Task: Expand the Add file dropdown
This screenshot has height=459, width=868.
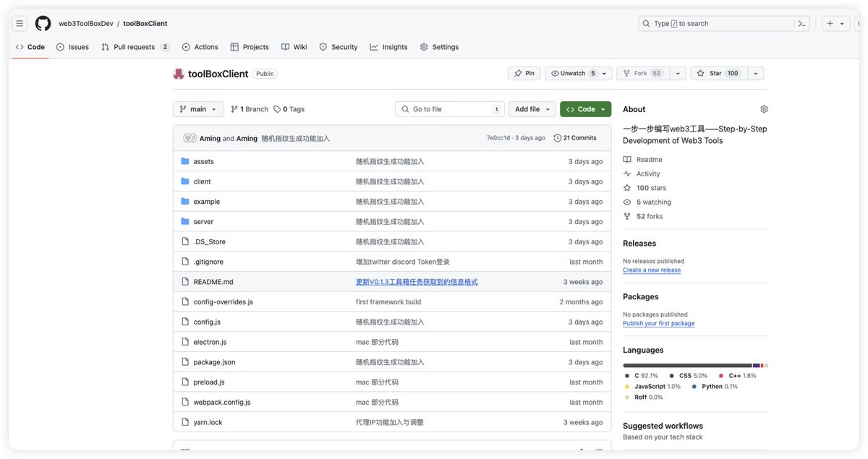Action: (x=532, y=109)
